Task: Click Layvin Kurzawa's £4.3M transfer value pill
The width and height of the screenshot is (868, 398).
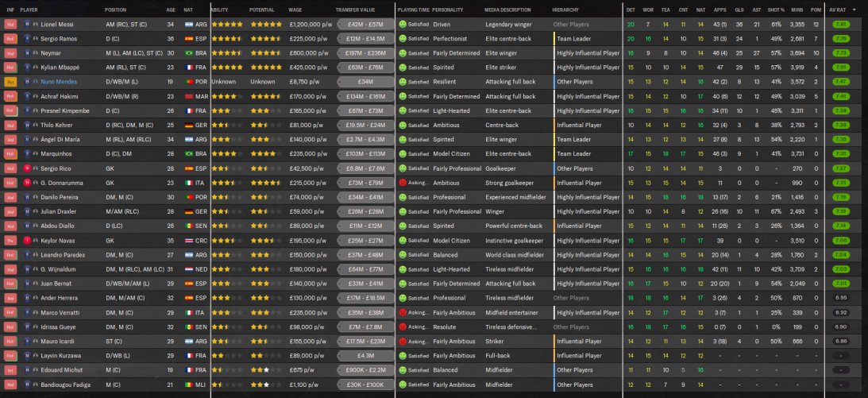Action: pos(365,356)
